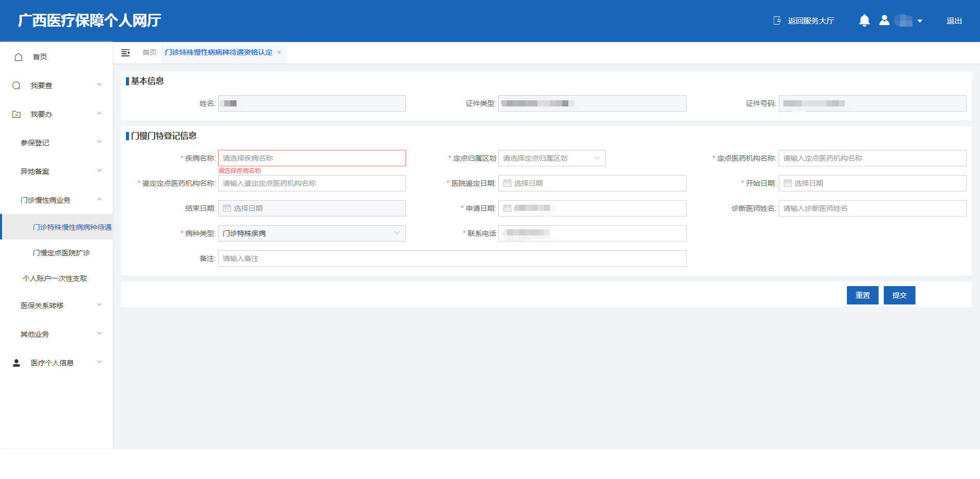Image resolution: width=980 pixels, height=479 pixels.
Task: Click the magnifier icon beside 我要查
Action: click(16, 85)
